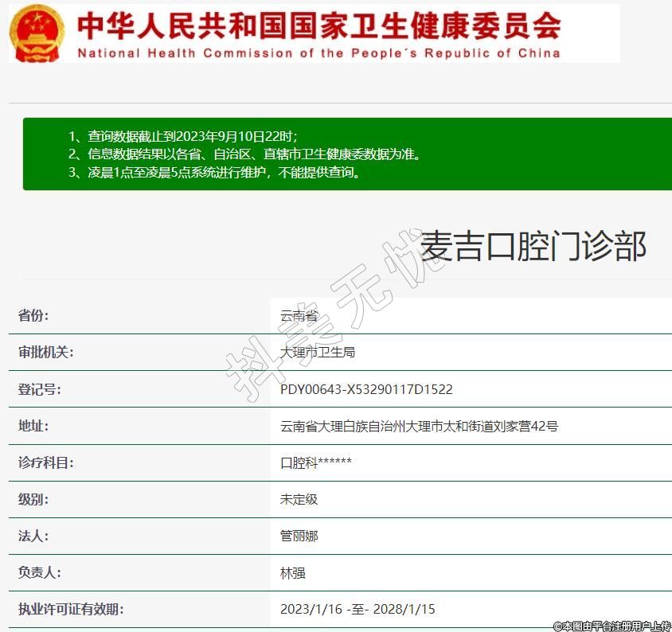Viewport: 672px width, 632px height.
Task: Click the 大理市卫生局 authority value
Action: (317, 353)
